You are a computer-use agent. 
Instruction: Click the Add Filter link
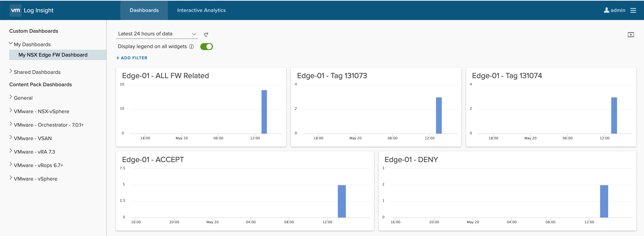pyautogui.click(x=132, y=58)
